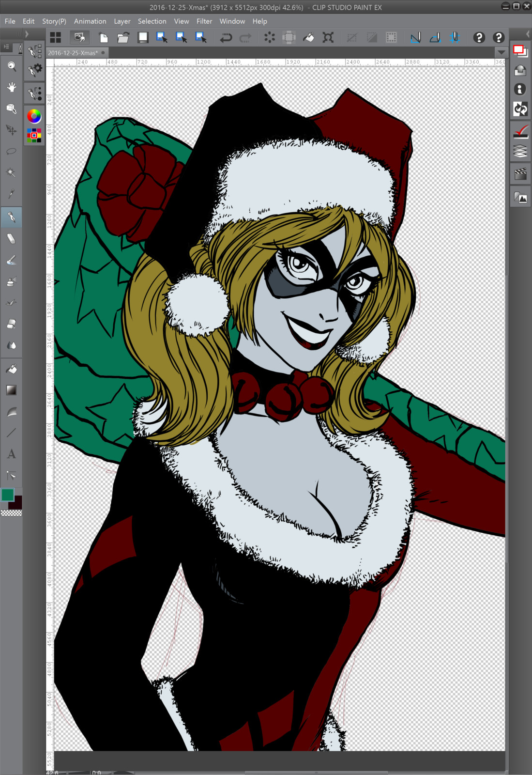Toggle Snap to Ruler

click(415, 37)
